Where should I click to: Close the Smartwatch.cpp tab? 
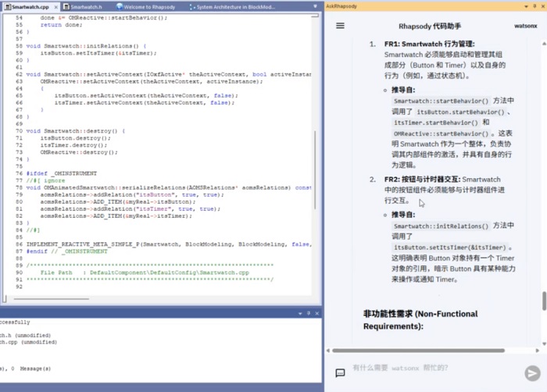pyautogui.click(x=55, y=7)
